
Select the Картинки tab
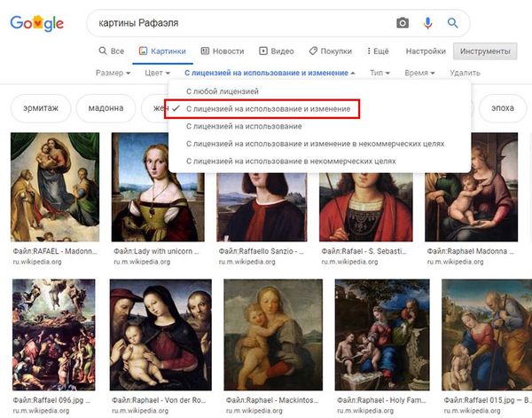pos(162,51)
